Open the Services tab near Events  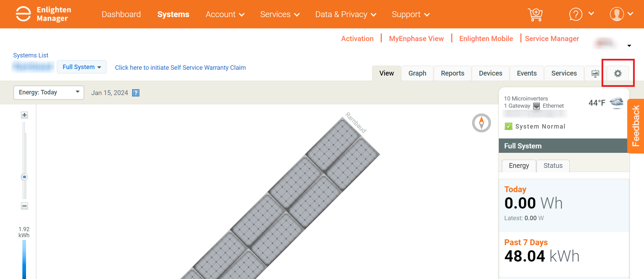[x=564, y=73]
